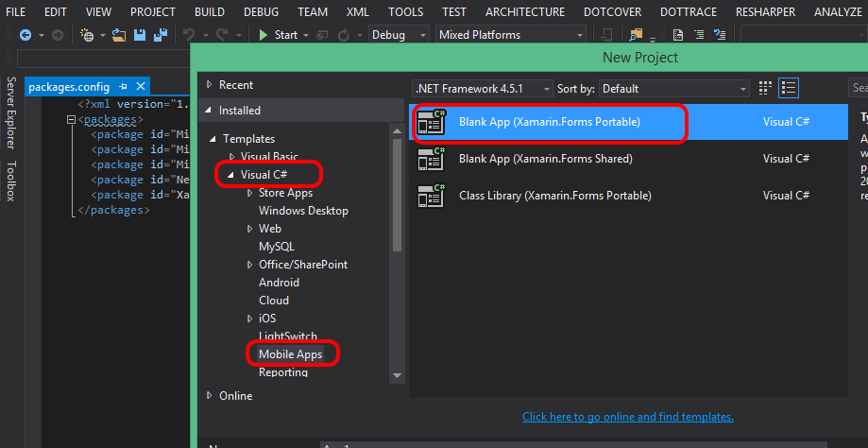868x448 pixels.
Task: Expand the Office/SharePoint node
Action: [x=249, y=265]
